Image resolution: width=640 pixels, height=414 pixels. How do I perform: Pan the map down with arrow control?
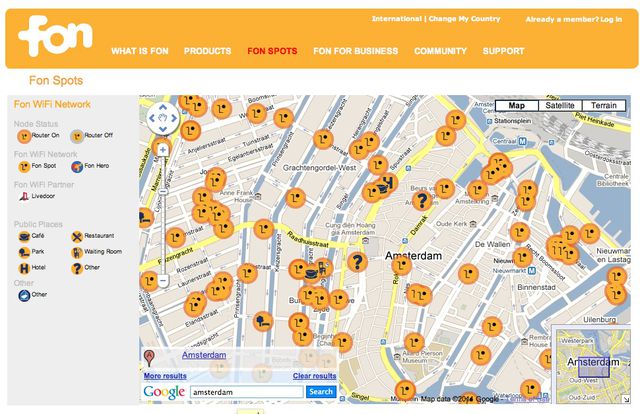tap(163, 129)
